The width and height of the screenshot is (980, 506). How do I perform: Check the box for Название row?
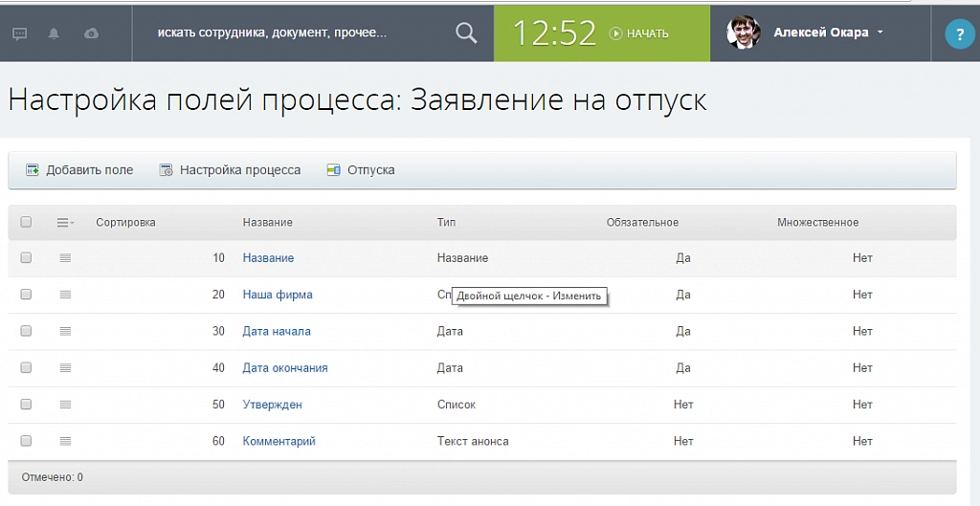click(26, 257)
